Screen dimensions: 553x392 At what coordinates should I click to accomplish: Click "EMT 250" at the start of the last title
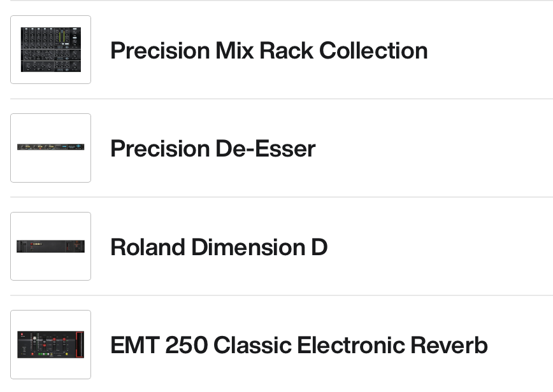click(159, 345)
